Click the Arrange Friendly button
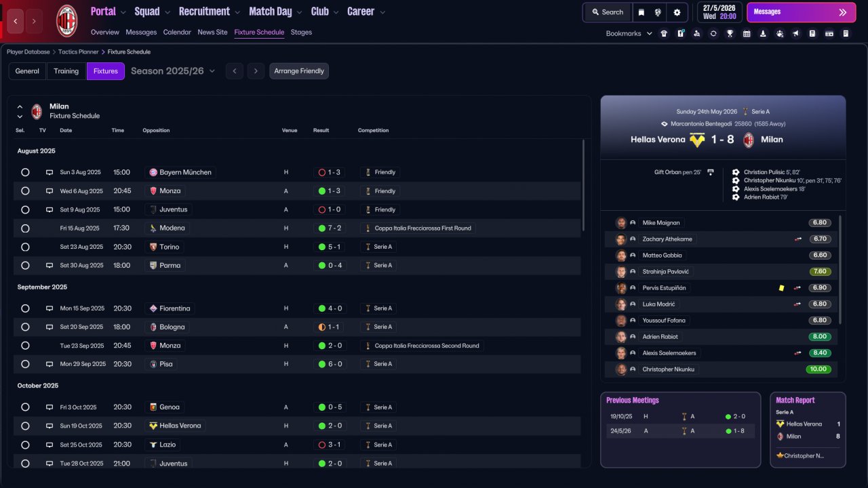The width and height of the screenshot is (868, 488). click(x=299, y=71)
